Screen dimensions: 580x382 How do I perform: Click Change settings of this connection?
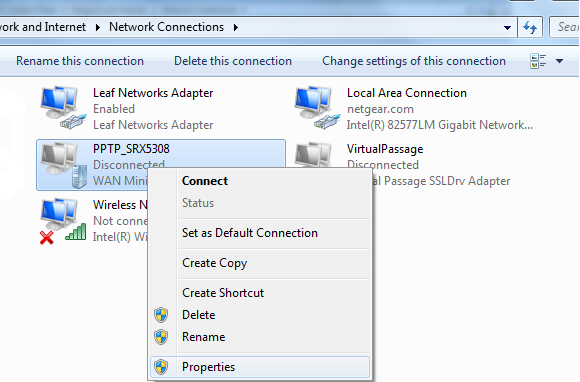[x=414, y=61]
